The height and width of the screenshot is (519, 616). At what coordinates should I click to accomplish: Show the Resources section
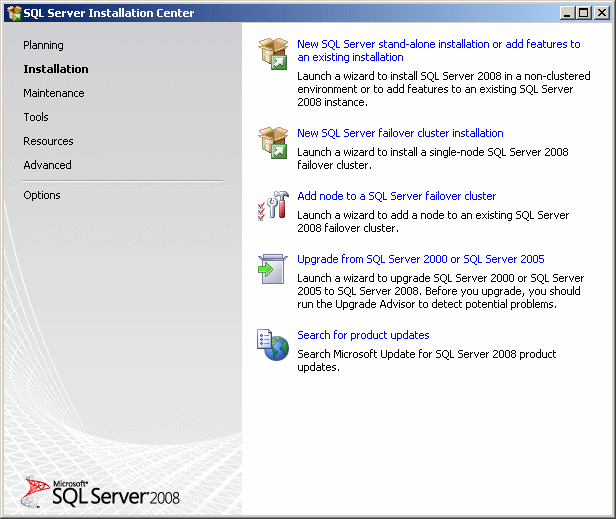point(48,141)
